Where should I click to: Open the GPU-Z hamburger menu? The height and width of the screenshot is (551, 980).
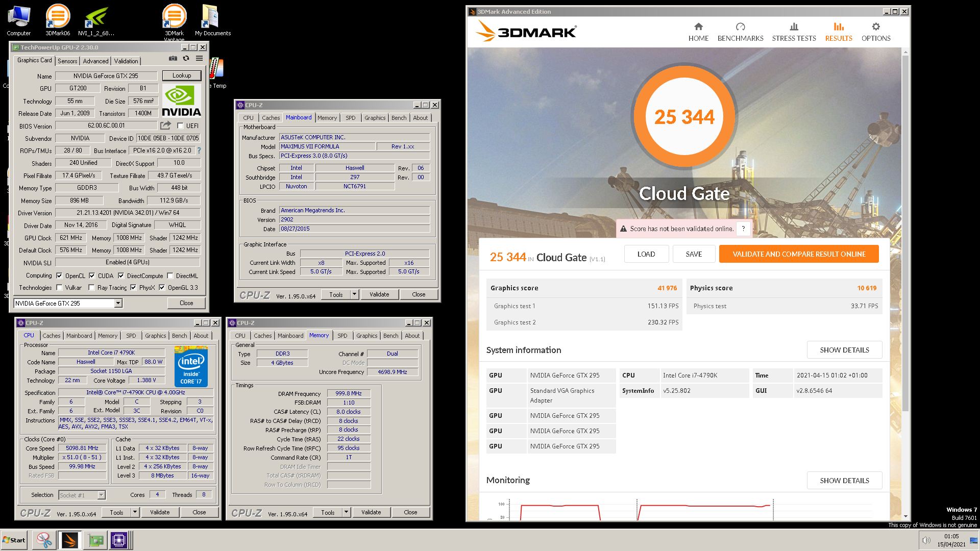coord(200,59)
